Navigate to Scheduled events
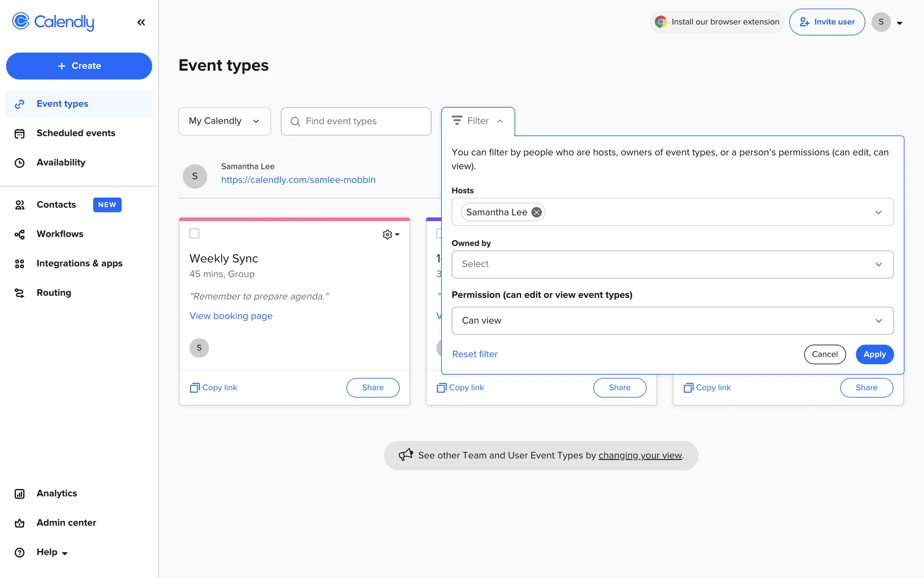Viewport: 924px width, 578px height. pyautogui.click(x=76, y=133)
